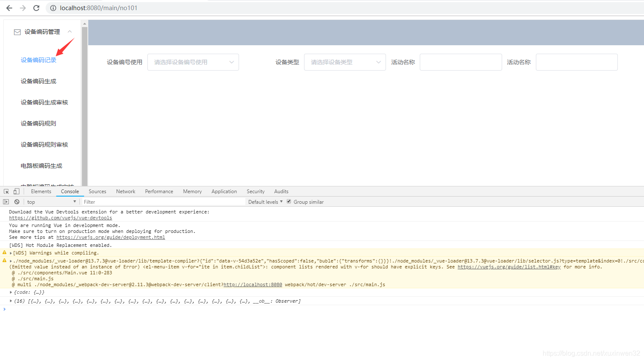Click '@ ./src/main.js' console line
The width and height of the screenshot is (644, 361).
pos(33,279)
